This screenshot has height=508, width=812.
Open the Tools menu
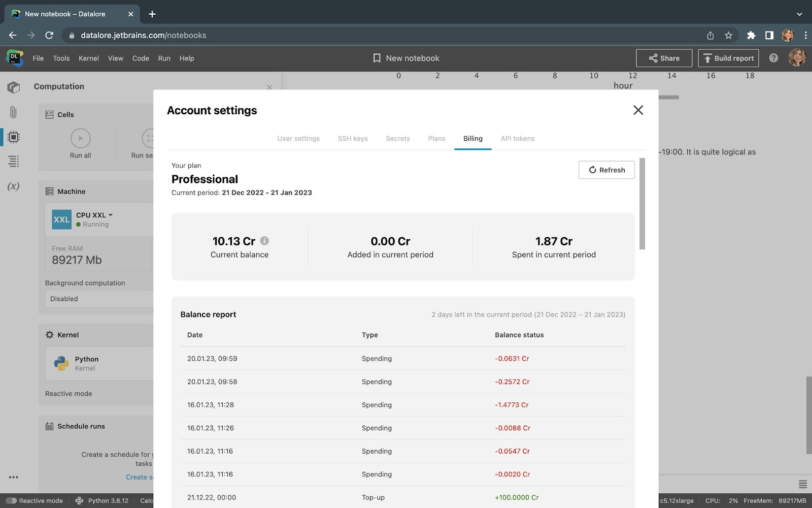(x=61, y=58)
